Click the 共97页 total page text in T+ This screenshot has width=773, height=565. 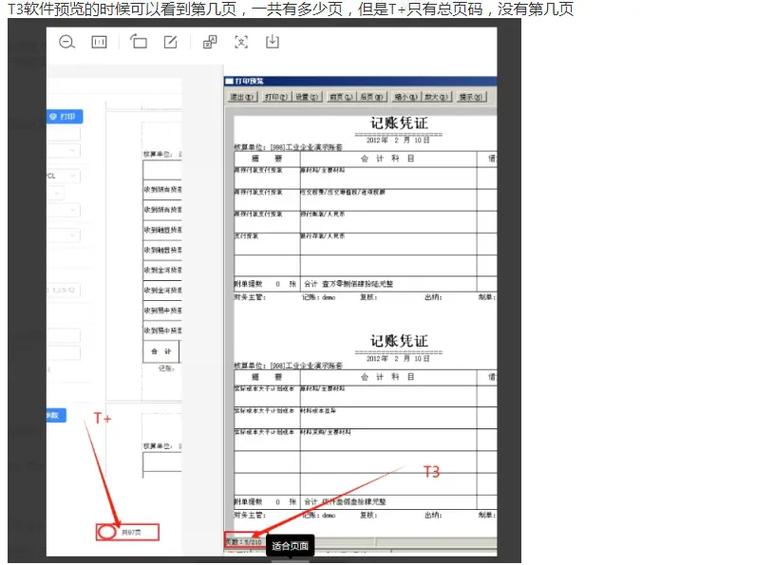[132, 532]
